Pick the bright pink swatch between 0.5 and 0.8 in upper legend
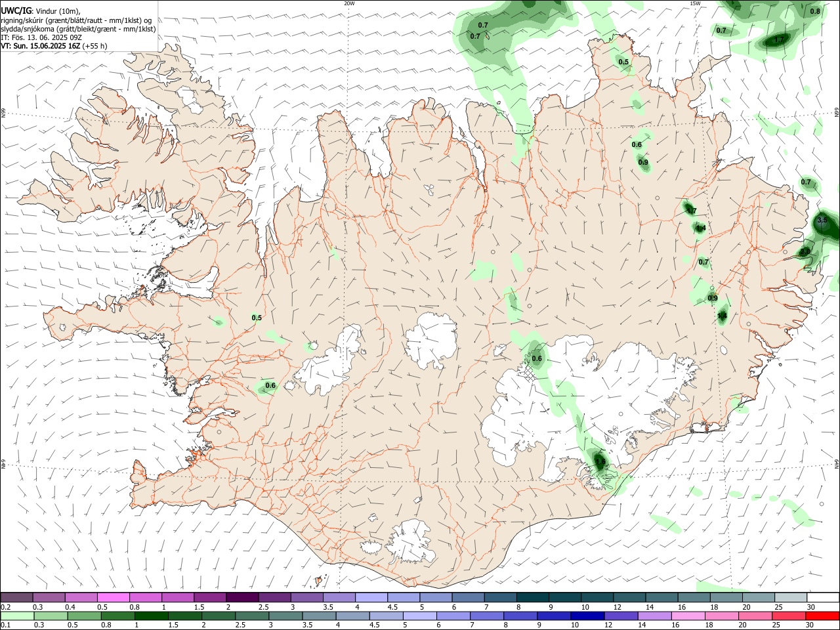 coord(114,597)
